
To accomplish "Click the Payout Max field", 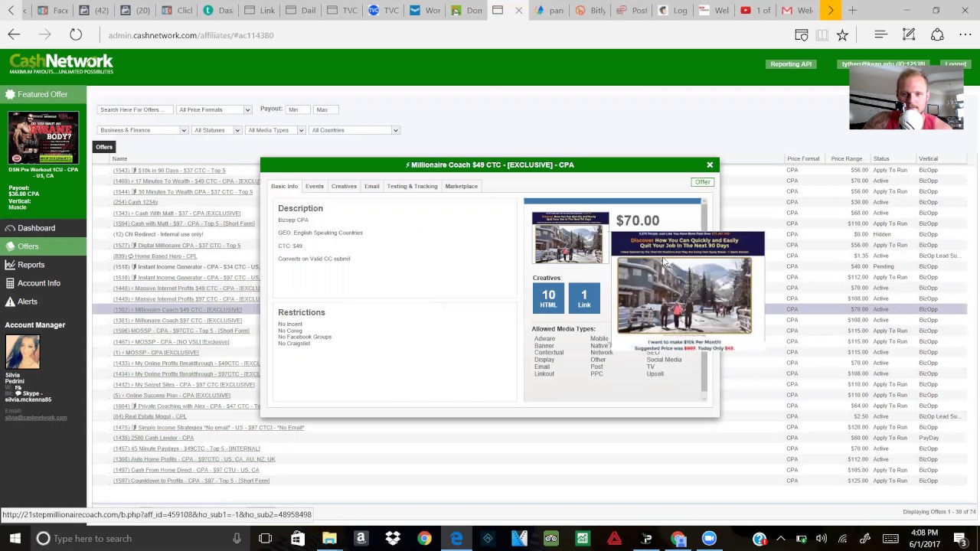I will tap(326, 109).
